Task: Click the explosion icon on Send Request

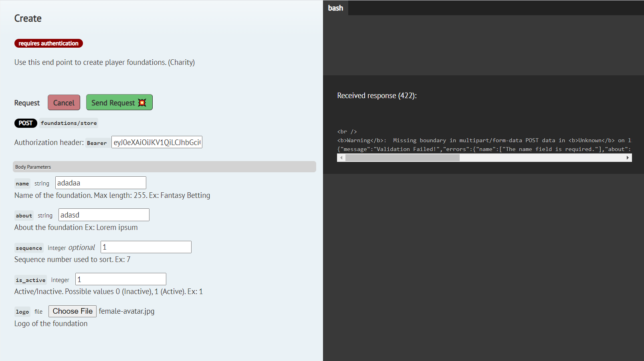Action: coord(142,103)
